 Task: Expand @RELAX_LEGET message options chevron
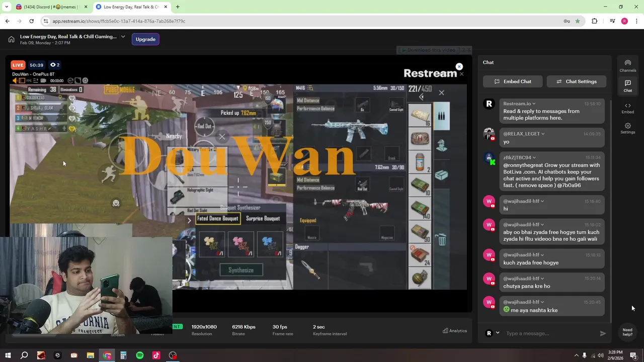(x=543, y=134)
